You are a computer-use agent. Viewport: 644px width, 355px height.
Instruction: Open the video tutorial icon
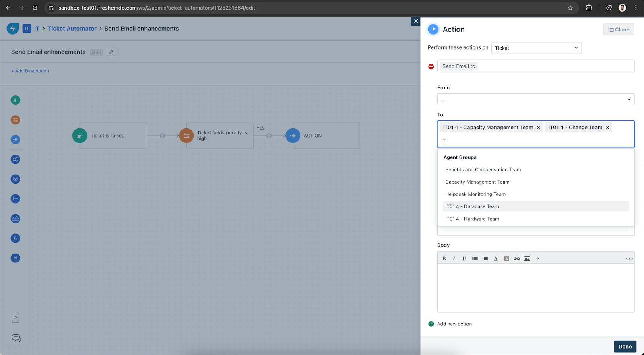(x=15, y=318)
